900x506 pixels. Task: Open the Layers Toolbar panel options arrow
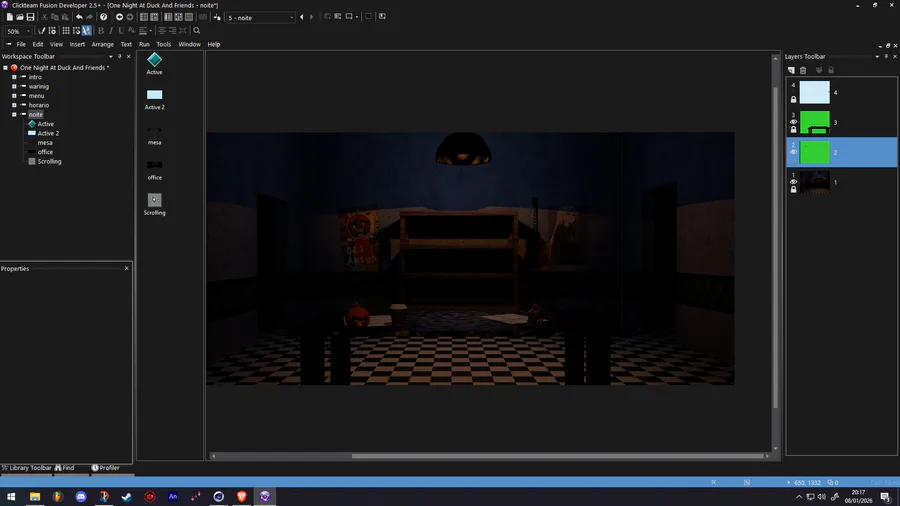[877, 56]
